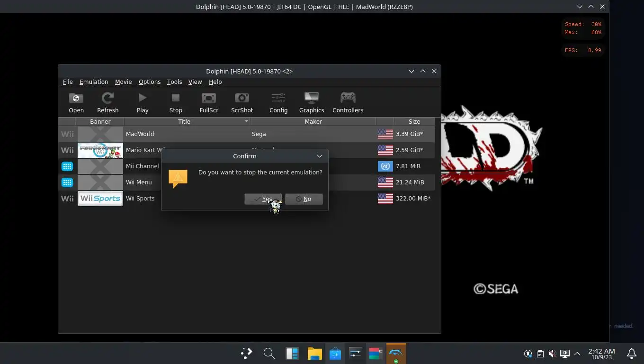Click the Confirm dialog title chevron
Screen dimensions: 644x364
[320, 156]
